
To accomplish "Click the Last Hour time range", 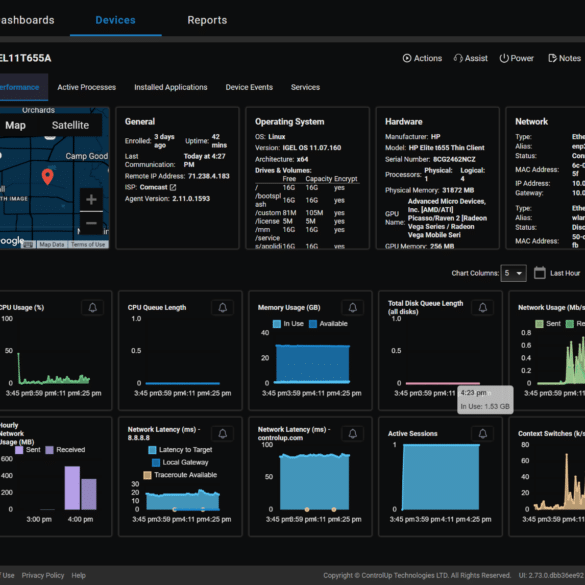I will coord(564,273).
